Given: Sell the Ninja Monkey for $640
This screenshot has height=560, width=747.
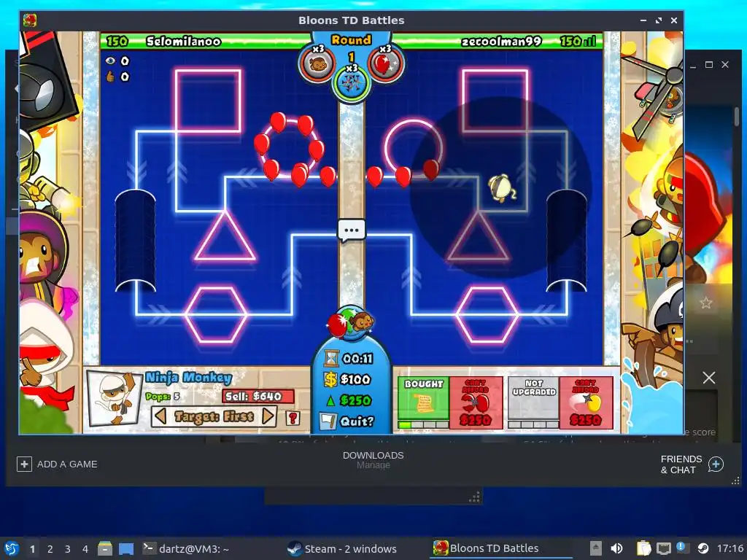Looking at the screenshot, I should click(258, 396).
